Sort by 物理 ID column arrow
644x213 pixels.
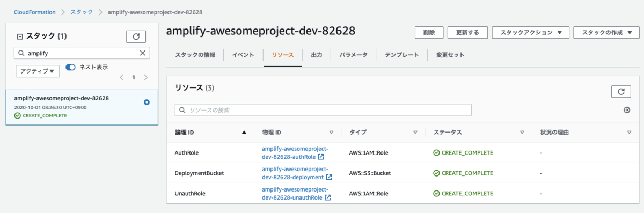coord(331,132)
